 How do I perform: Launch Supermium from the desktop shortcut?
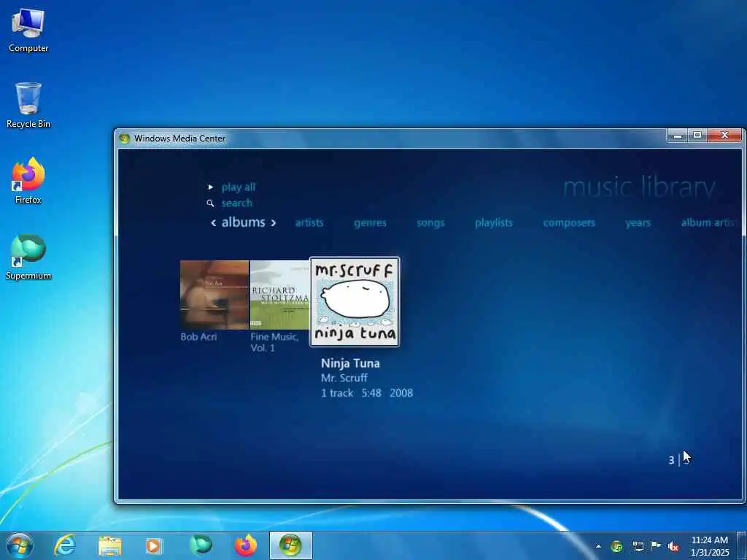[28, 257]
